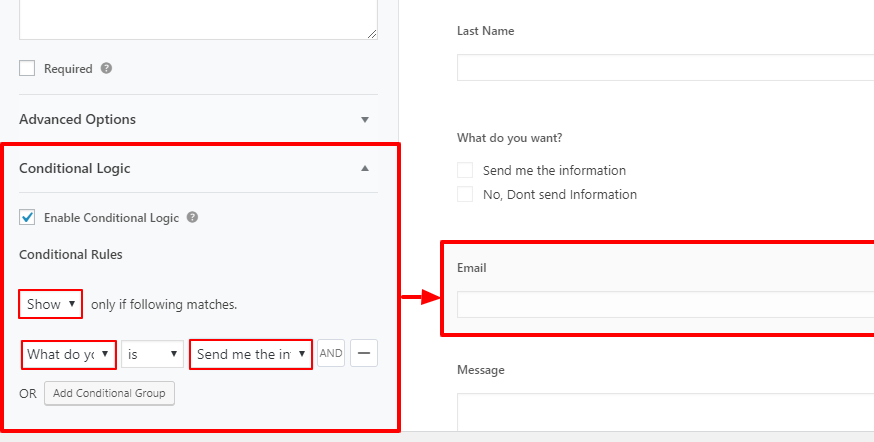The height and width of the screenshot is (442, 874).
Task: Click the Conditional Logic heading
Action: (75, 168)
